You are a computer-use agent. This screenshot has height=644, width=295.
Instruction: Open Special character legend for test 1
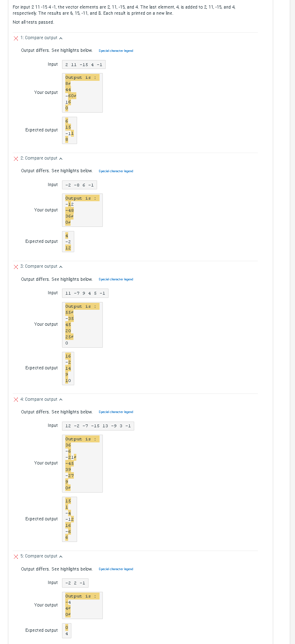(x=115, y=51)
